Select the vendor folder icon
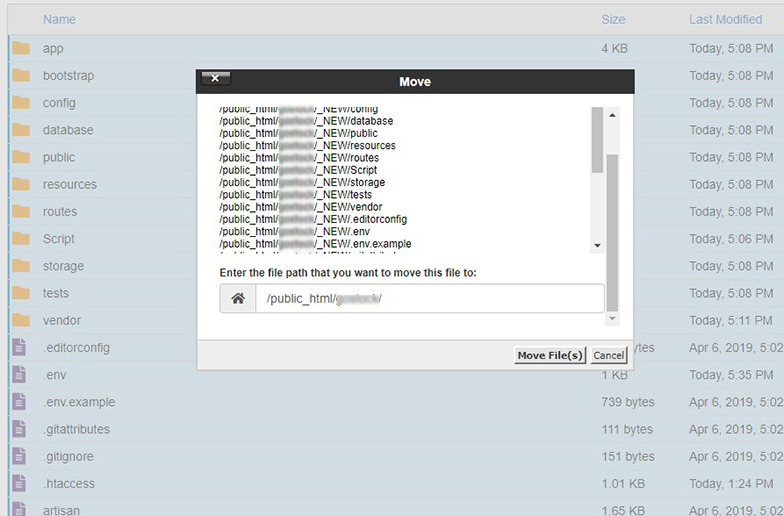Screen dimensions: 784x516 tap(20, 320)
